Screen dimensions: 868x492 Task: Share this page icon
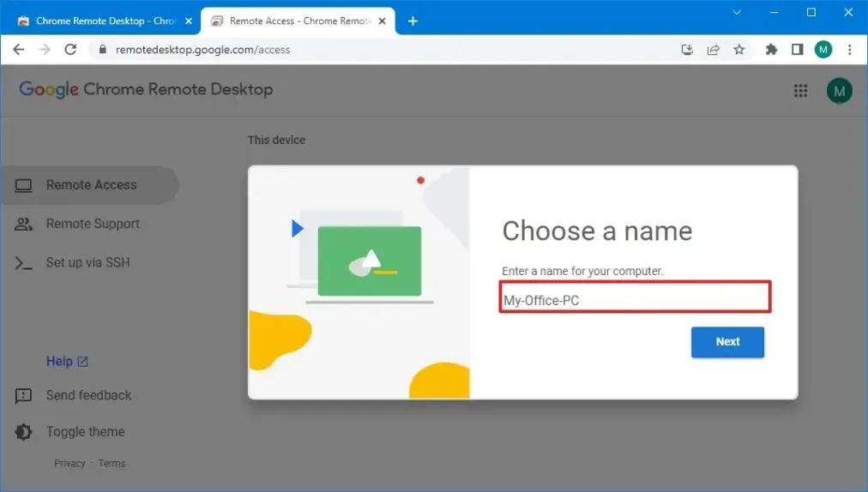[x=713, y=50]
